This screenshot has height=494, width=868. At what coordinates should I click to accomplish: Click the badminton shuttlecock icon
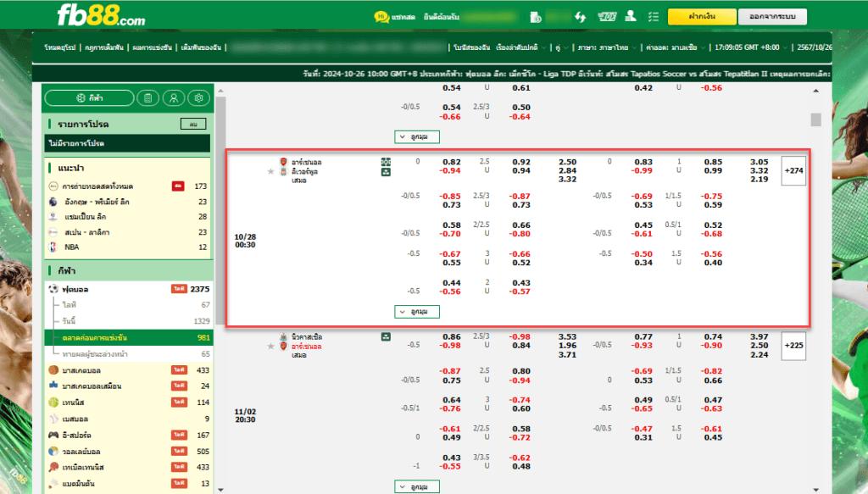click(53, 484)
